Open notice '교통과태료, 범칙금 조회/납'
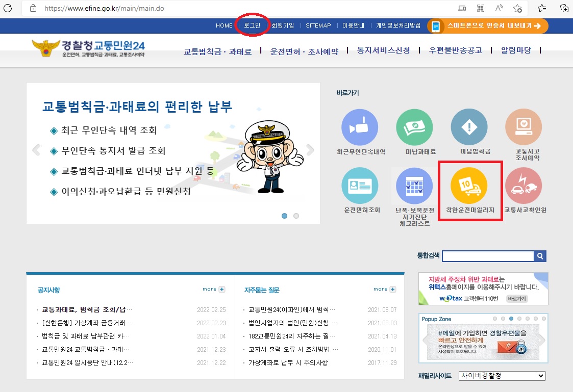This screenshot has width=573, height=392. coord(87,309)
